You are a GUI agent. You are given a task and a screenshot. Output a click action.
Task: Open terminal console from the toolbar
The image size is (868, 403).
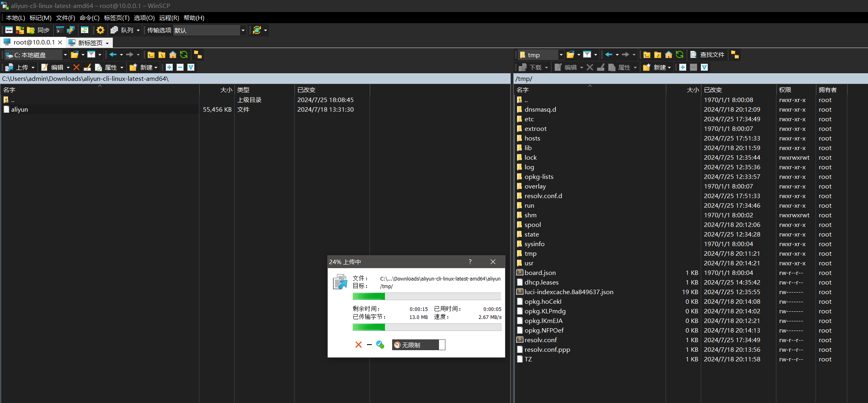[60, 30]
